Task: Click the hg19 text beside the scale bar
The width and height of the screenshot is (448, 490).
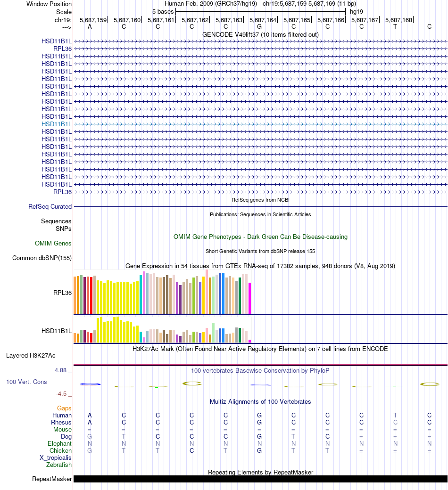Action: (x=357, y=12)
